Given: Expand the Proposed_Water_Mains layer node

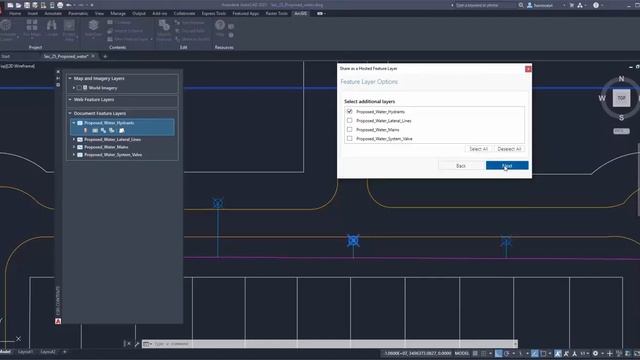Looking at the screenshot, I should 74,147.
